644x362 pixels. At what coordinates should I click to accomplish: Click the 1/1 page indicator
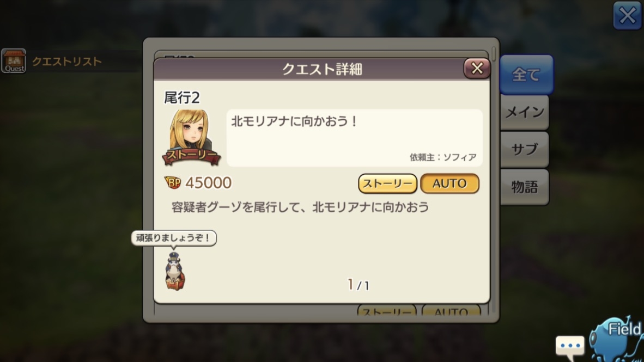coord(358,284)
